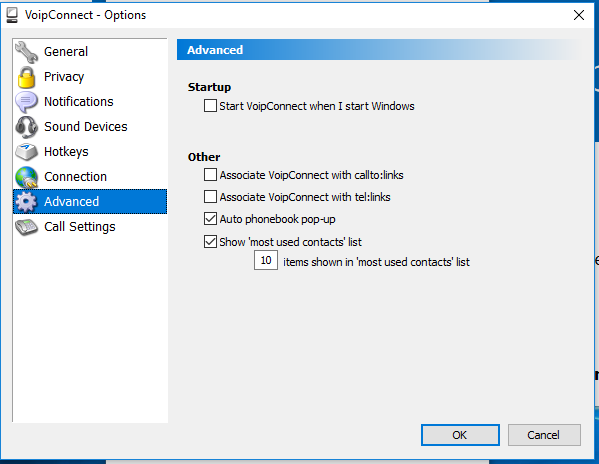
Task: Click the items shown number field
Action: point(266,260)
